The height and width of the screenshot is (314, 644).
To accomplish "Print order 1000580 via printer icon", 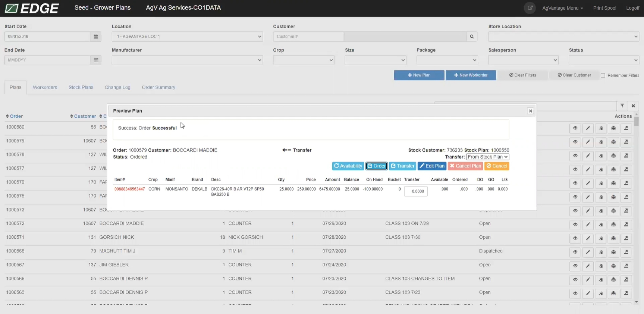I will (x=613, y=128).
